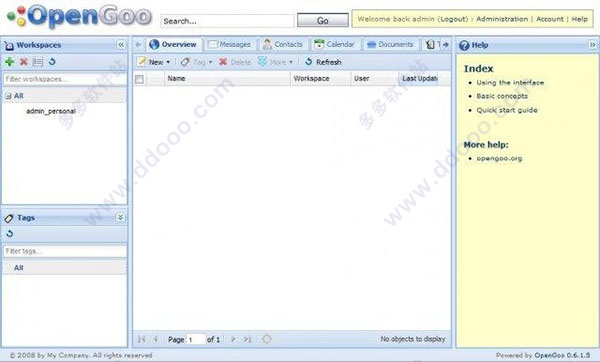Open the New dropdown menu
Image resolution: width=600 pixels, height=362 pixels.
click(x=154, y=62)
